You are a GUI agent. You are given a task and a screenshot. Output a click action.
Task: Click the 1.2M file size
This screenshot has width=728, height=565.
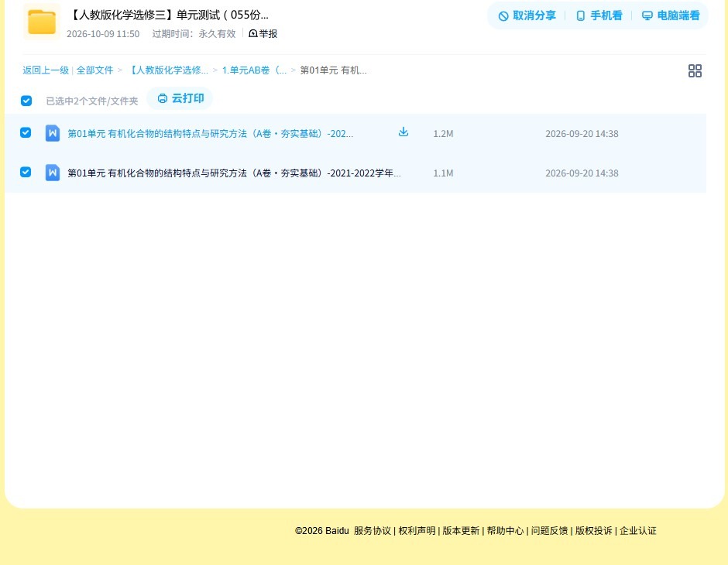(443, 134)
